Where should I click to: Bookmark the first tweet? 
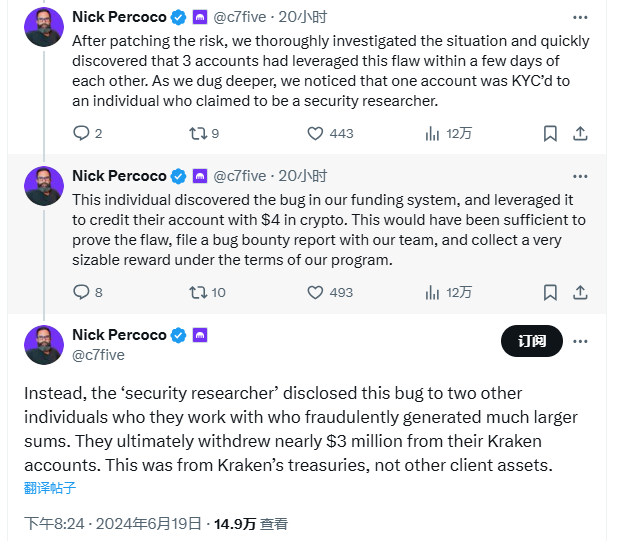coord(550,133)
